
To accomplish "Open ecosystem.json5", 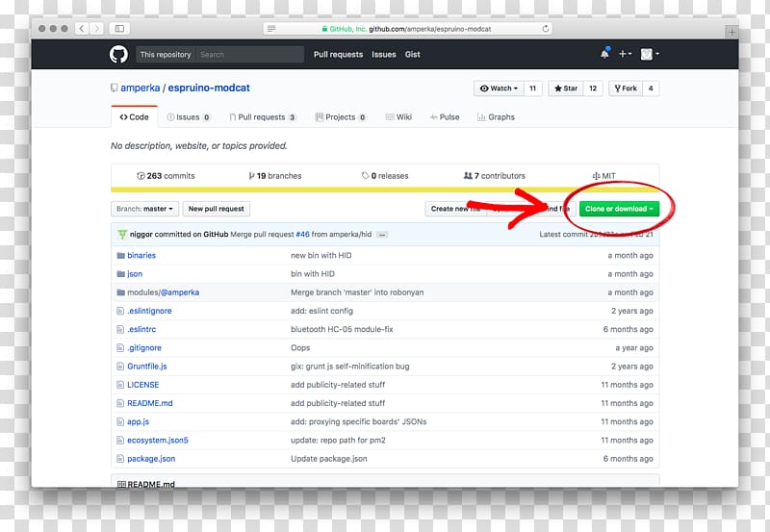I will 158,441.
